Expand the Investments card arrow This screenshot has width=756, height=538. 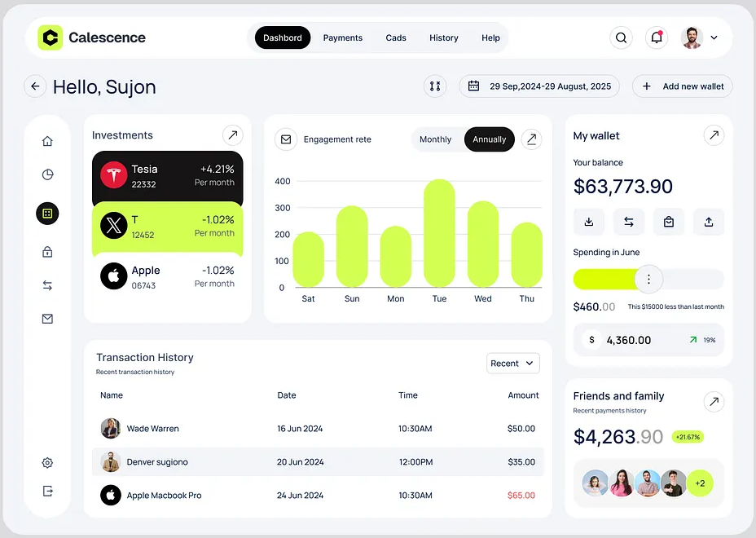(x=233, y=135)
